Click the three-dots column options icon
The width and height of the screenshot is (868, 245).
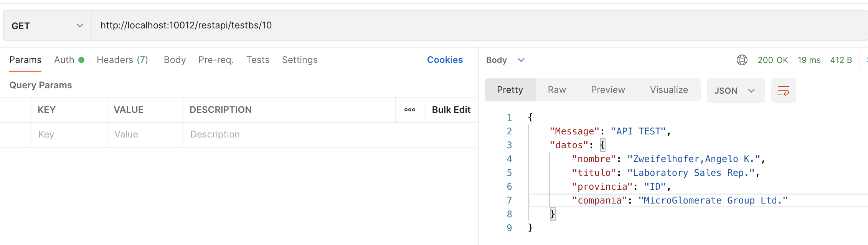[410, 110]
